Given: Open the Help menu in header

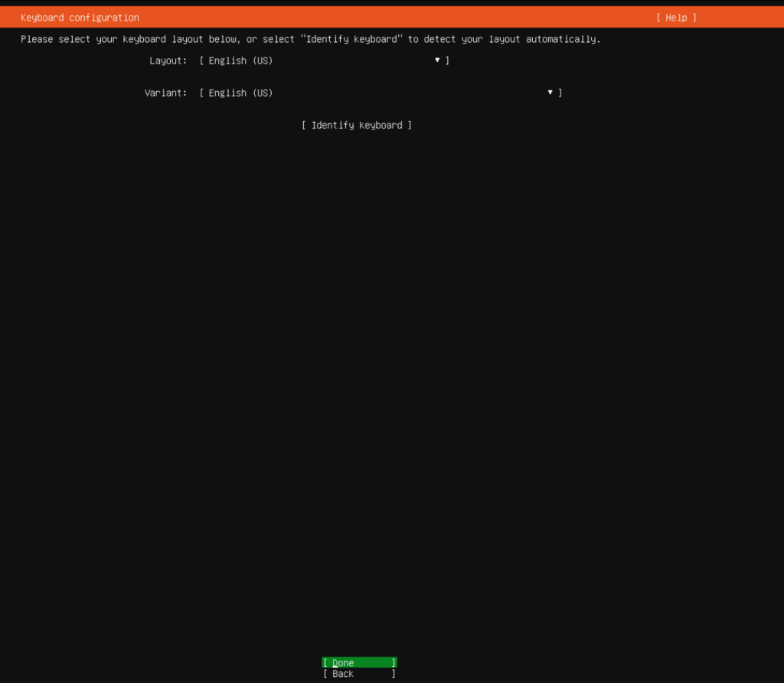Looking at the screenshot, I should [x=676, y=18].
